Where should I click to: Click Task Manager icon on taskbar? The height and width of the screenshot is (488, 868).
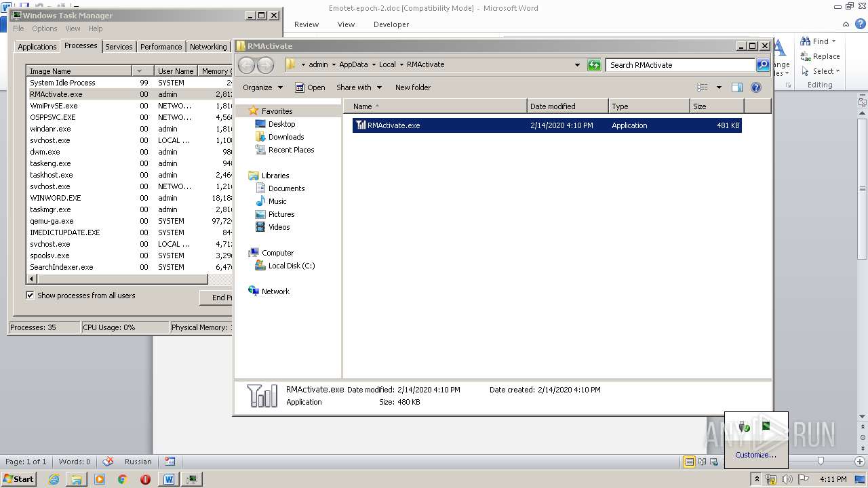[192, 479]
